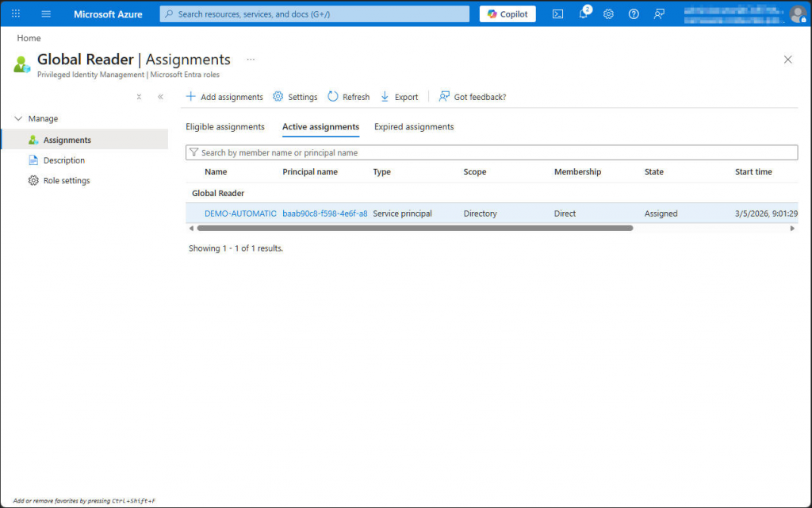The height and width of the screenshot is (508, 812).
Task: Collapse the sidebar with double chevron
Action: [x=160, y=96]
